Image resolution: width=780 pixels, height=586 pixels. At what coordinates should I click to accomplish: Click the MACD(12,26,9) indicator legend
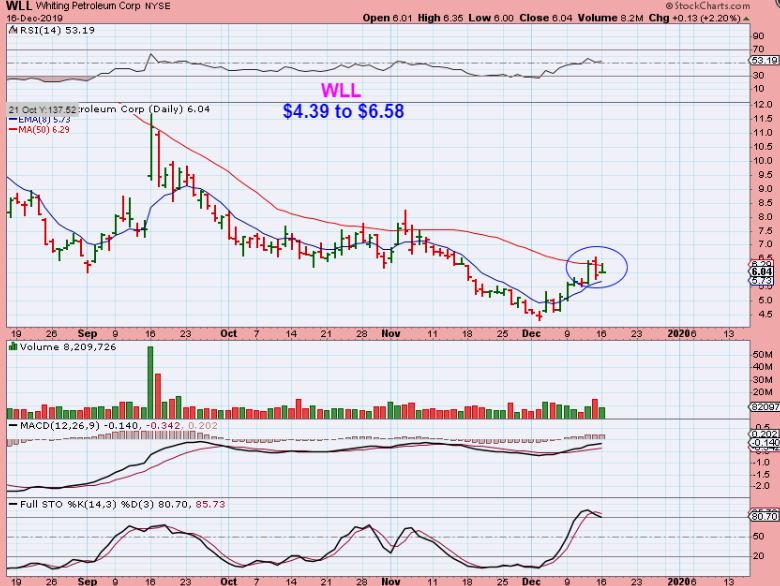pos(60,425)
